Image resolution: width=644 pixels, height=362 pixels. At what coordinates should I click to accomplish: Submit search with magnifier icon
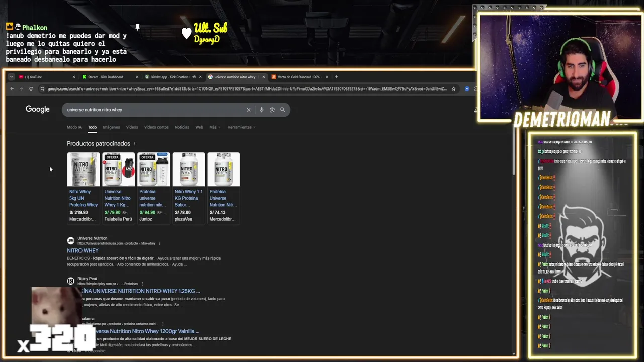[x=282, y=110]
